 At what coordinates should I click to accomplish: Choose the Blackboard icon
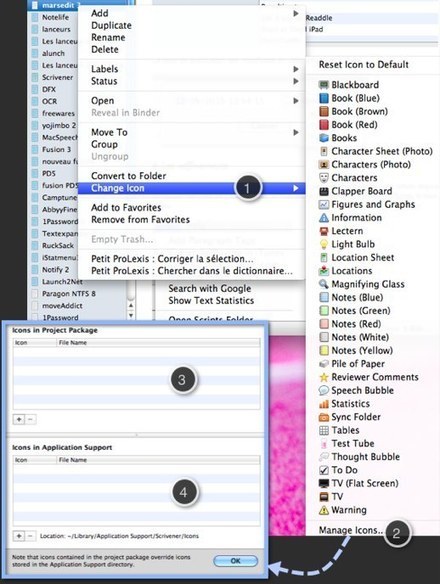(x=349, y=85)
